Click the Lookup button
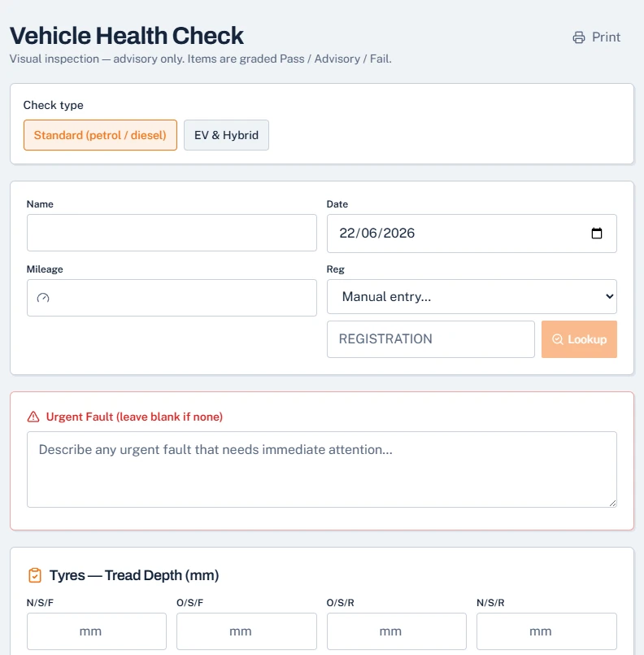The image size is (644, 655). tap(579, 339)
